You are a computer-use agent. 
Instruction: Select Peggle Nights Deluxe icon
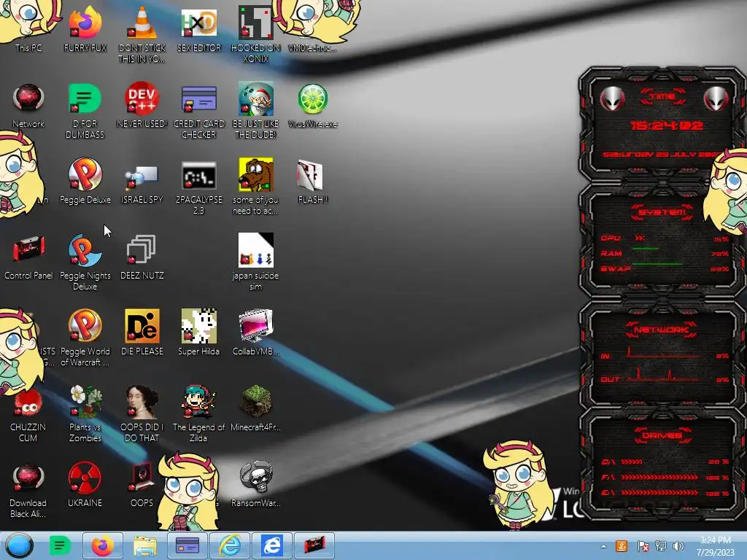click(x=85, y=262)
